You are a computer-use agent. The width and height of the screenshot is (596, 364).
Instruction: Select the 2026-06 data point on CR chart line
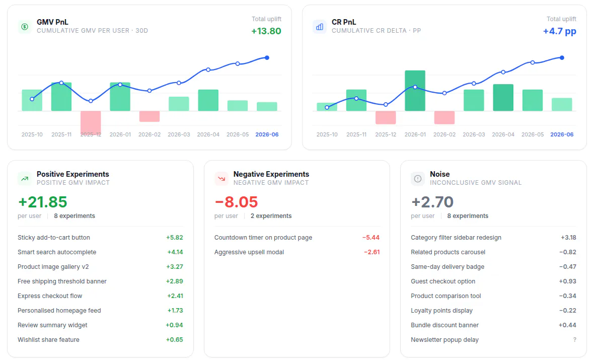562,58
